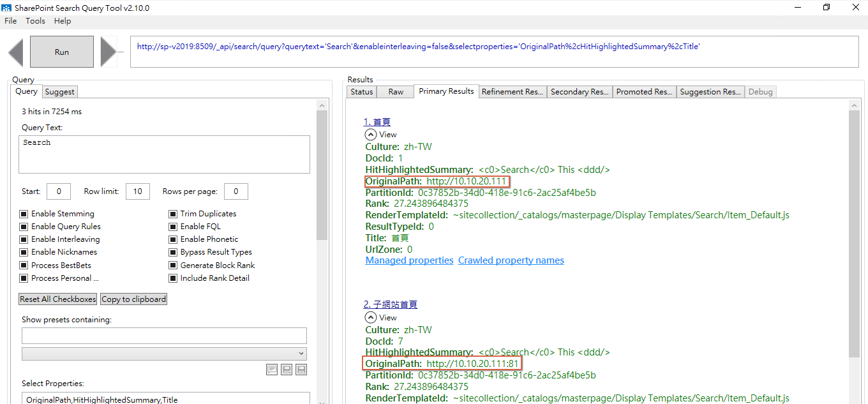Switch to the Suggest tab
The width and height of the screenshot is (868, 404).
pos(60,92)
